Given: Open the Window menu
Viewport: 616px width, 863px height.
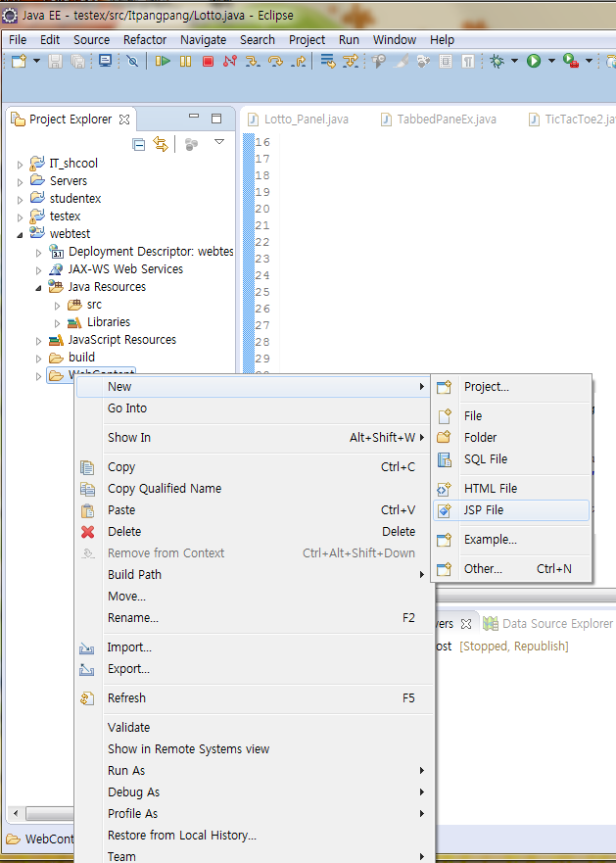Looking at the screenshot, I should (395, 39).
